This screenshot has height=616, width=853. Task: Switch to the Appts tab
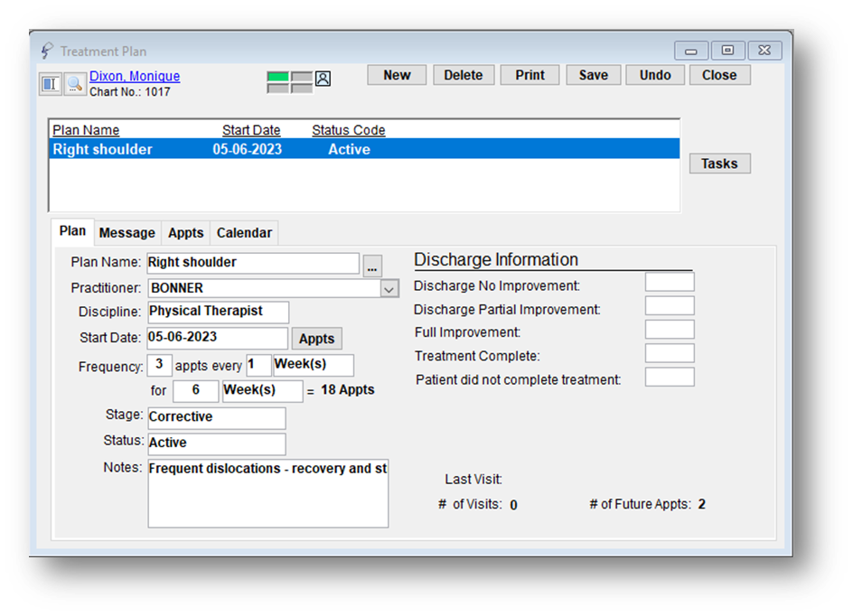pos(185,233)
